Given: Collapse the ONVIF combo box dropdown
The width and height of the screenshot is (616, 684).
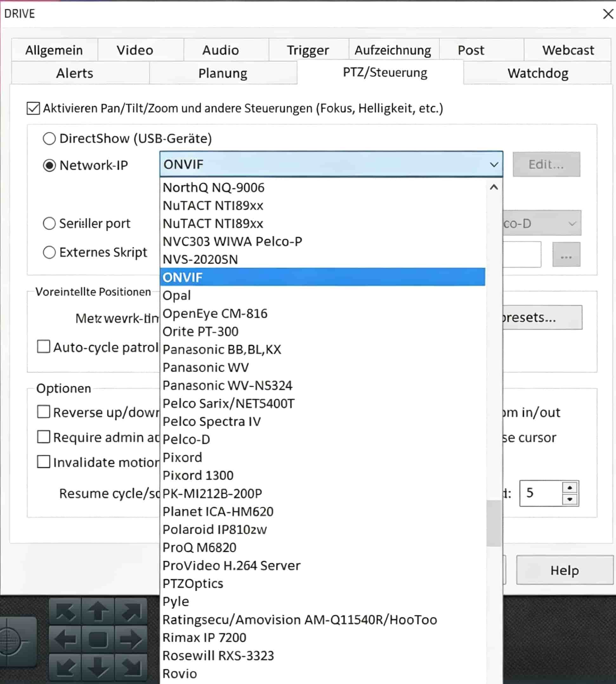Looking at the screenshot, I should click(x=494, y=164).
